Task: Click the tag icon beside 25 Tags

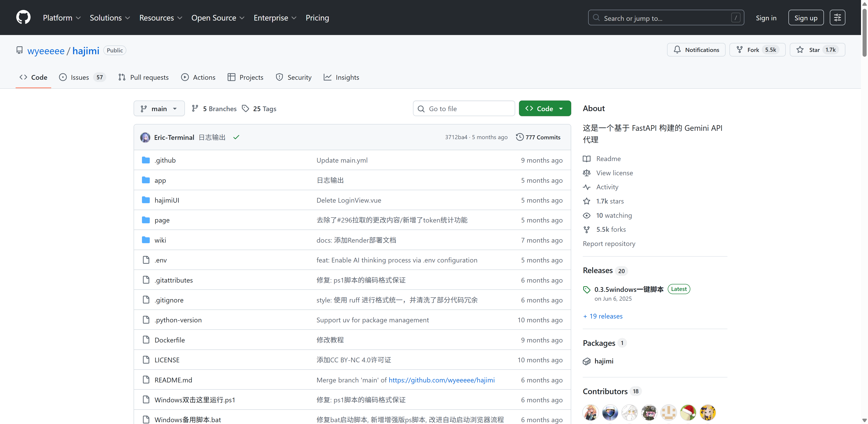Action: [246, 108]
